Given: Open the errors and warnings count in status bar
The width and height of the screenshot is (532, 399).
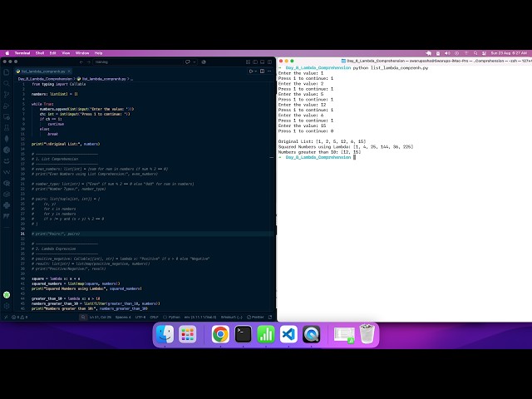Looking at the screenshot, I should (x=20, y=318).
